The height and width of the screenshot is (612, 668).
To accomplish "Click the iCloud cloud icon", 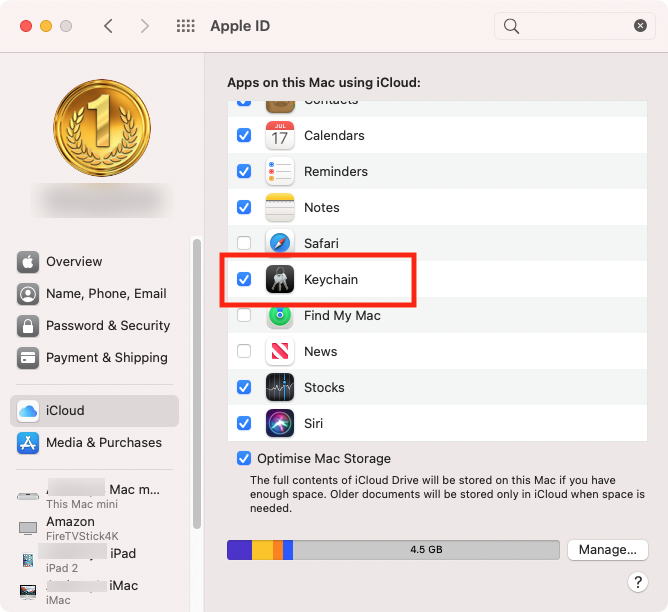I will [x=28, y=411].
